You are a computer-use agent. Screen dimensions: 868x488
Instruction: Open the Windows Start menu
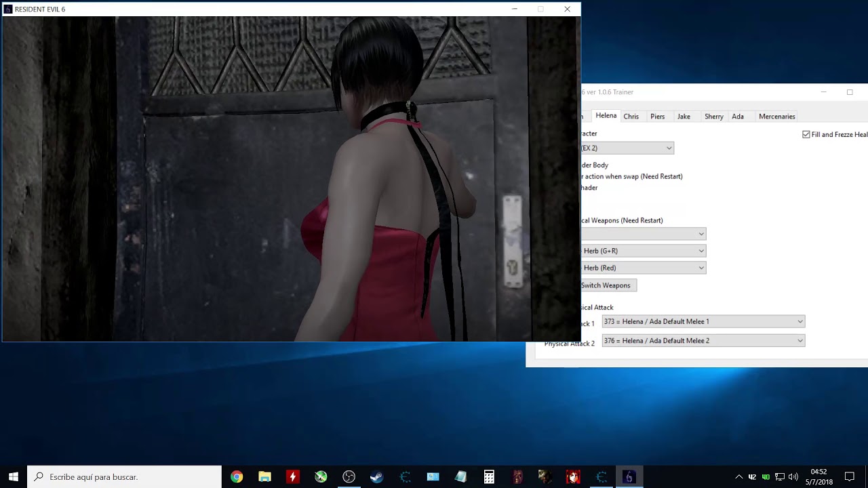pyautogui.click(x=14, y=477)
